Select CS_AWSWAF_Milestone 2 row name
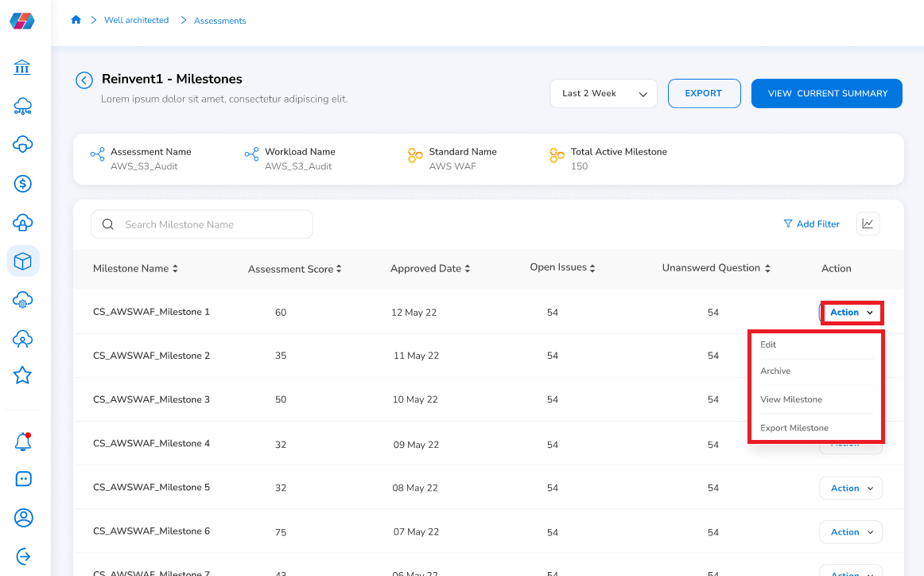 tap(151, 356)
